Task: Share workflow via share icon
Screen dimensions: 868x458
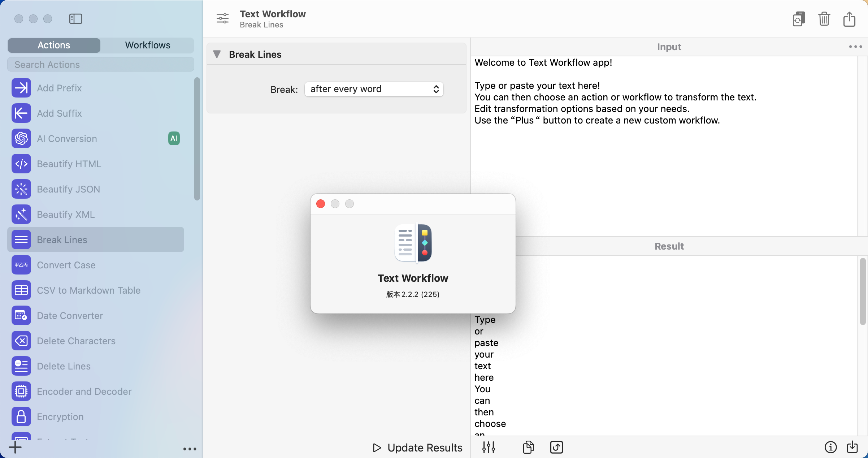Action: click(x=849, y=19)
